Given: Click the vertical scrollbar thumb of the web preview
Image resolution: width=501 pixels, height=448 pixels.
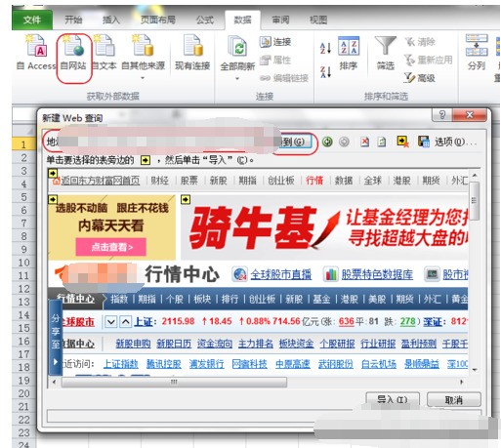Looking at the screenshot, I should 475,201.
